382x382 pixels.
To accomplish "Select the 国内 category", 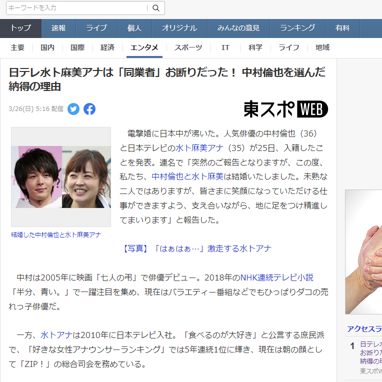I will click(47, 48).
